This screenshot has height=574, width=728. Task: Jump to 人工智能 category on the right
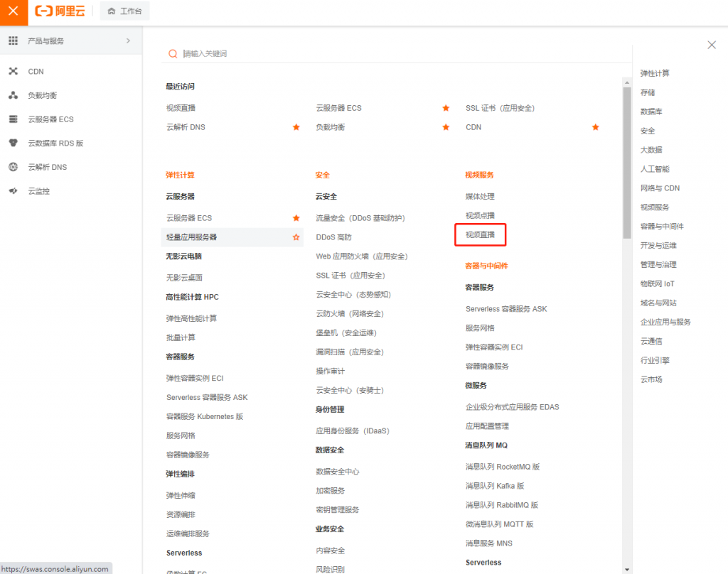[x=655, y=169]
